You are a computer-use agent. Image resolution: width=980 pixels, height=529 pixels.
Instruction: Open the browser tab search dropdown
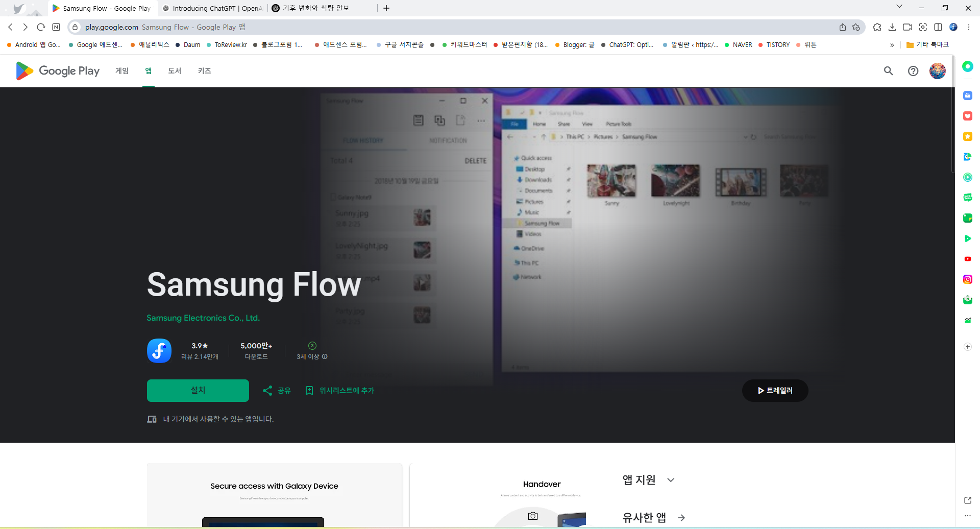(x=899, y=6)
